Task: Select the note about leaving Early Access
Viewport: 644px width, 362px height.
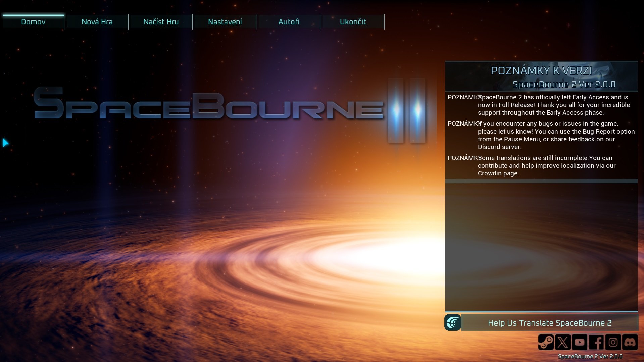Action: pyautogui.click(x=541, y=105)
